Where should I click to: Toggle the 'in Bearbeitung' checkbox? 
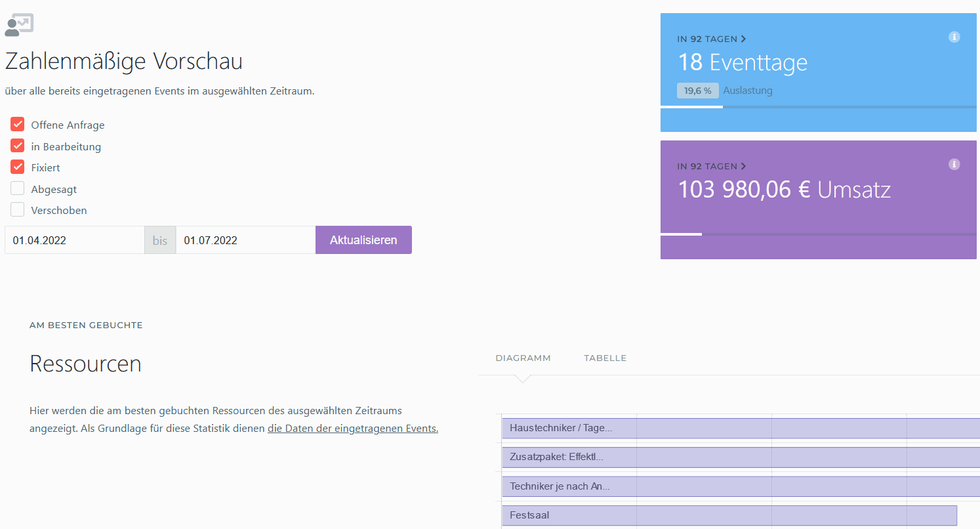18,146
